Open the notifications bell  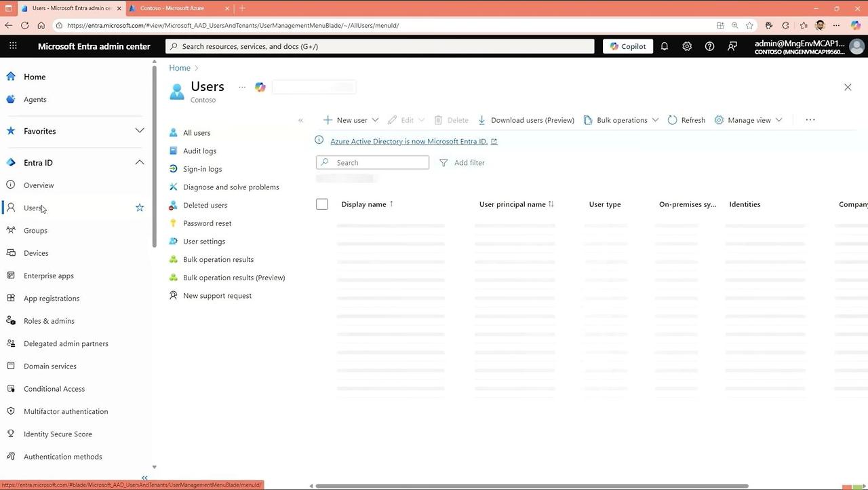pos(665,46)
